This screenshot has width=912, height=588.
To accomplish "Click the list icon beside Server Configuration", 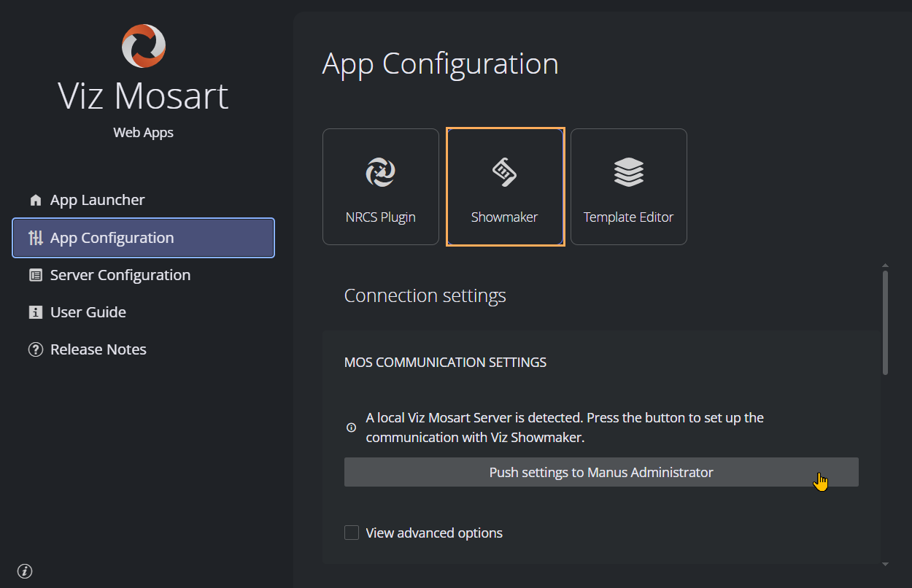I will click(35, 275).
